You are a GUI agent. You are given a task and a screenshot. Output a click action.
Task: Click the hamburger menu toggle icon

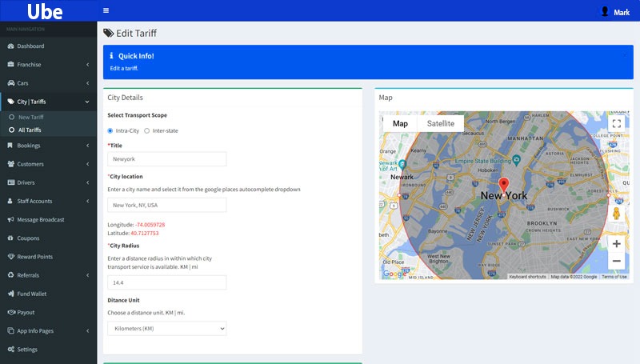(x=106, y=10)
